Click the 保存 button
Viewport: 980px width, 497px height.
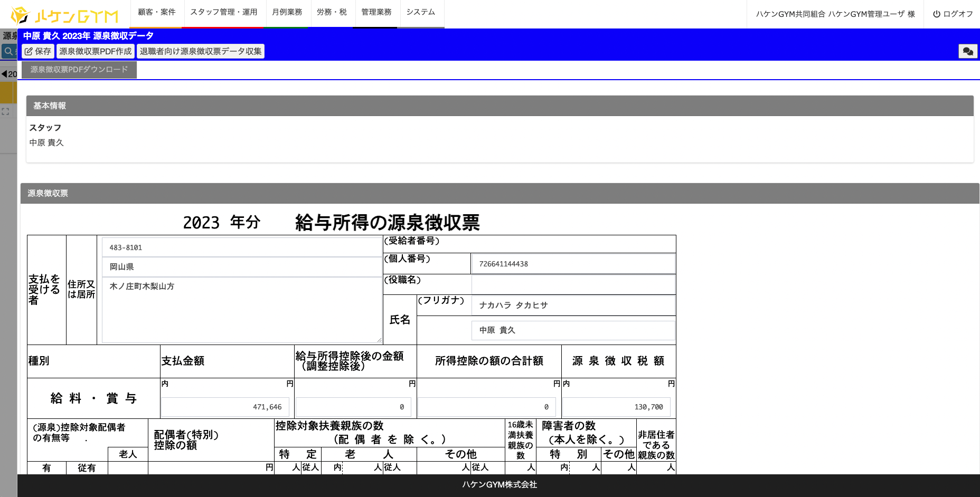click(x=38, y=51)
